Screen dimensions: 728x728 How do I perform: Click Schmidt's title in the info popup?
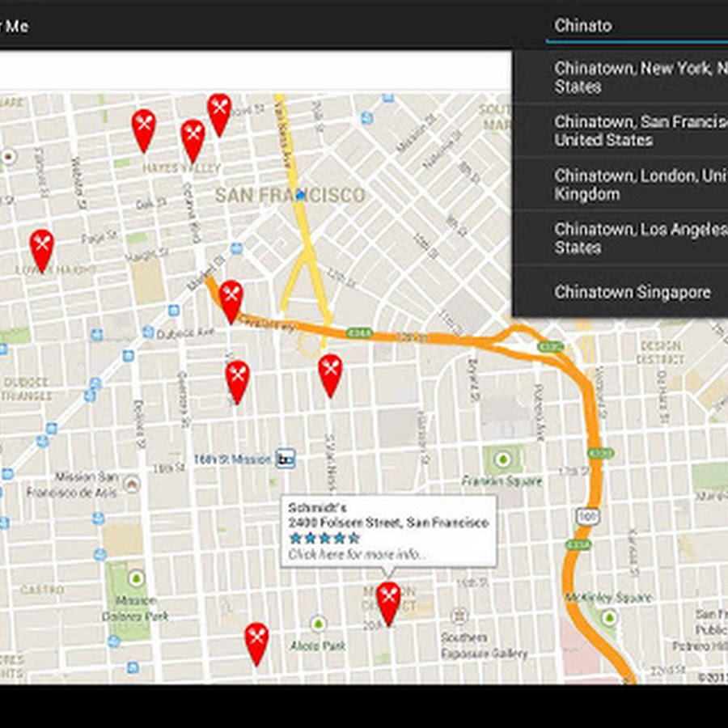point(317,507)
